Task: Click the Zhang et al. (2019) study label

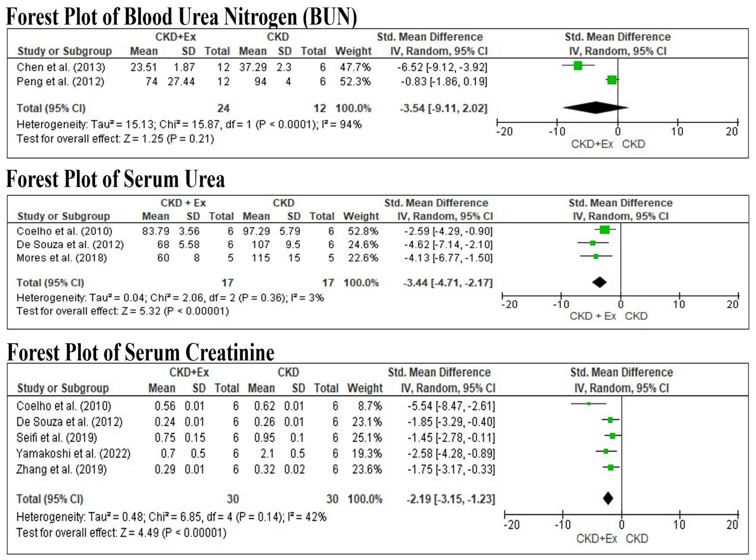Action: pos(62,469)
